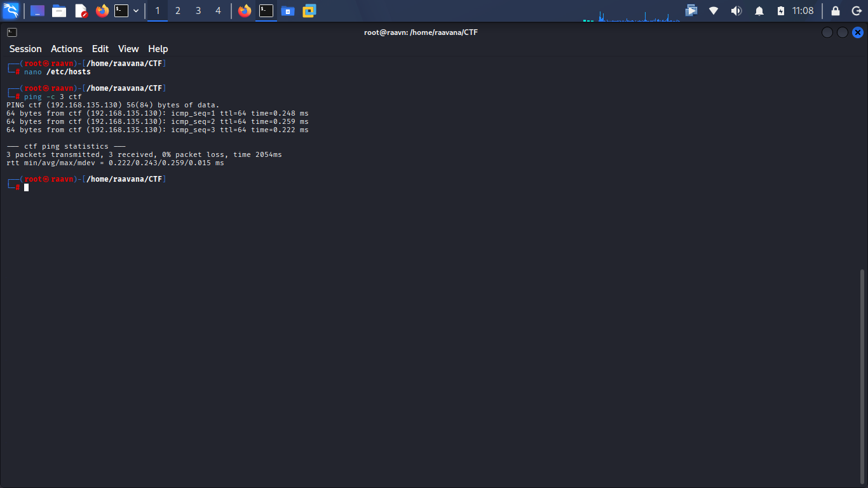Open the volume control tray icon
The height and width of the screenshot is (488, 868).
[736, 11]
